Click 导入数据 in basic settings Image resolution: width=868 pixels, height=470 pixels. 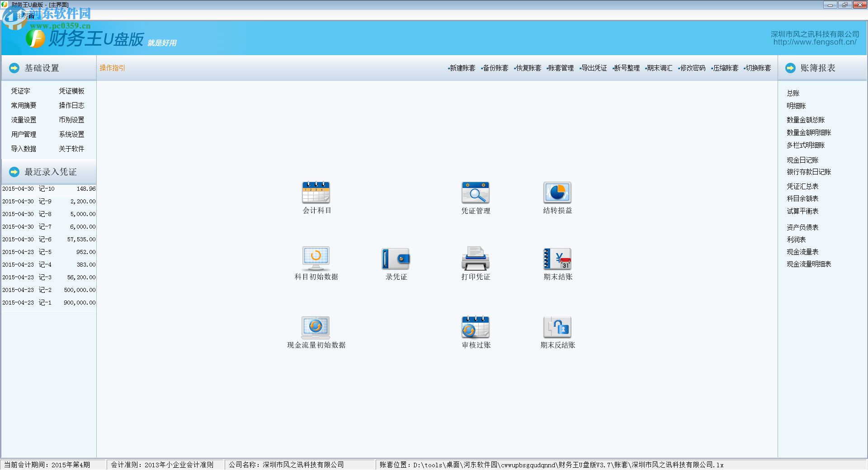point(24,149)
